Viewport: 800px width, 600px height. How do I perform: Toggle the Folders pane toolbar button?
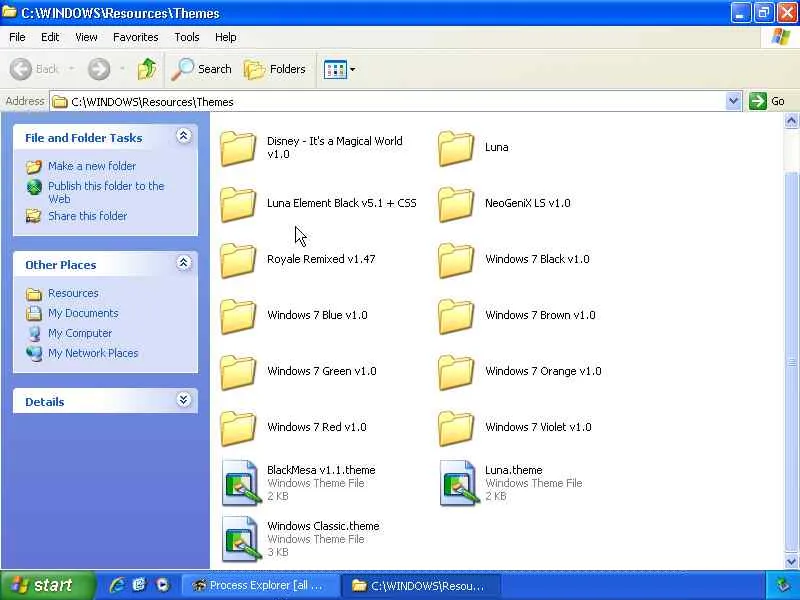pos(274,69)
